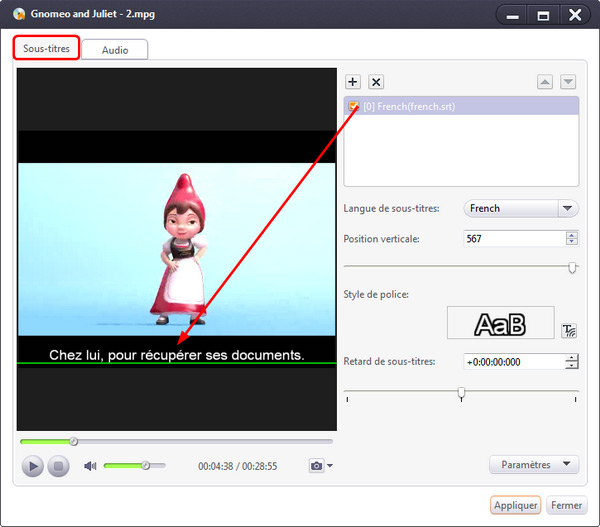Screen dimensions: 600x527
Task: Maximize the Gnomeo and Juliet window
Action: tap(543, 16)
